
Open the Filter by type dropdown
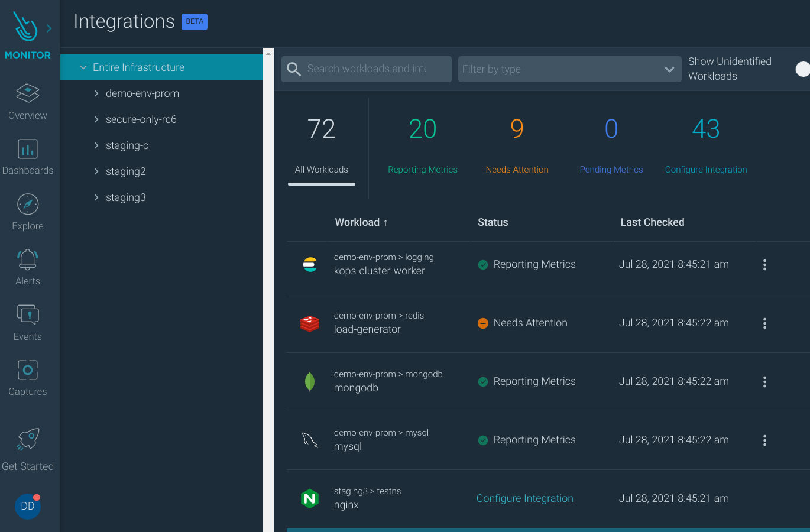(x=569, y=69)
